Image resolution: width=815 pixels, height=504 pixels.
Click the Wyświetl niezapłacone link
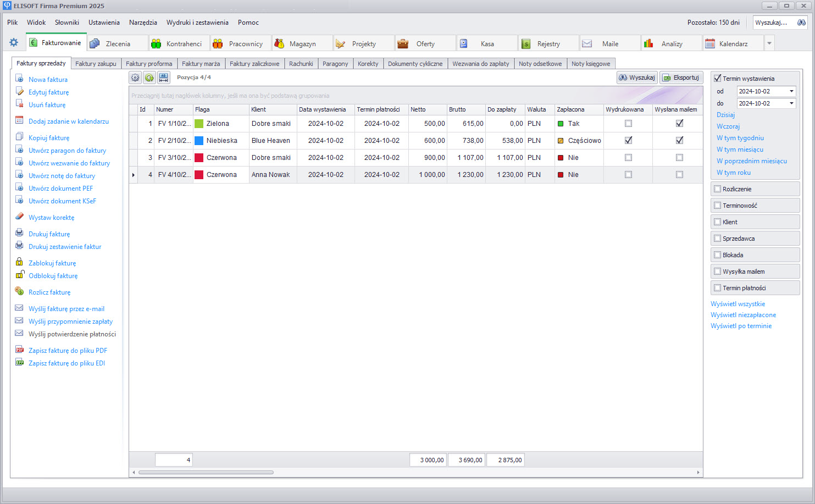pos(743,315)
